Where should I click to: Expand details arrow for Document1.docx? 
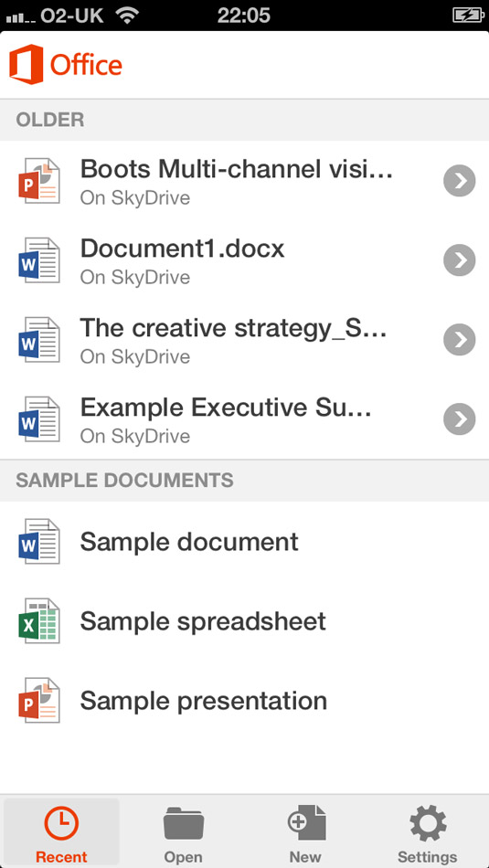pyautogui.click(x=460, y=260)
